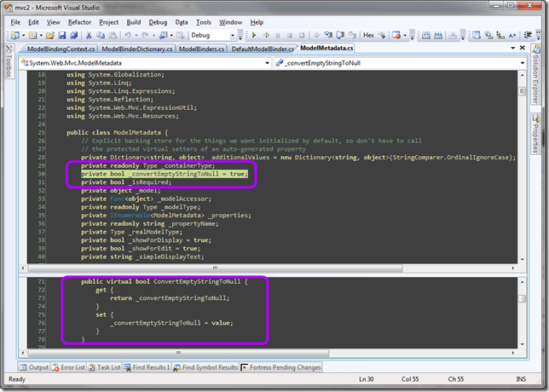Click the upper editor pane vertical scrollbar thumb
Viewport: 549px width, 392px height.
click(522, 91)
